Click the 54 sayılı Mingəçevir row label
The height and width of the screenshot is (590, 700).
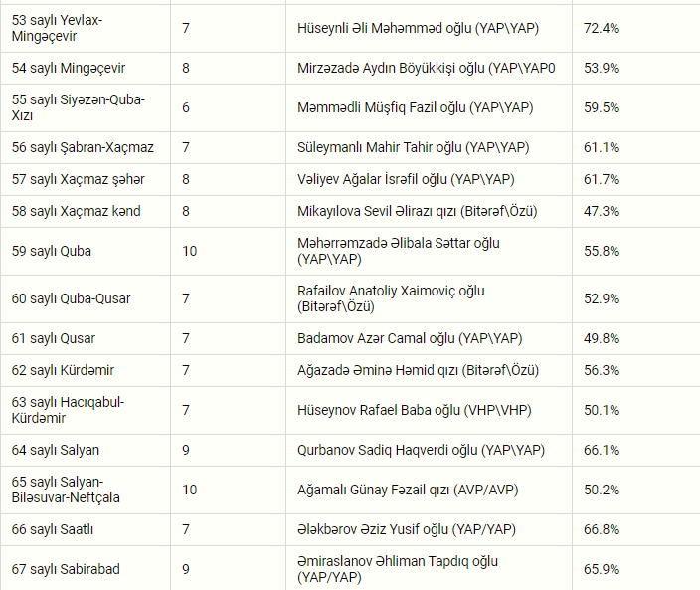click(69, 68)
